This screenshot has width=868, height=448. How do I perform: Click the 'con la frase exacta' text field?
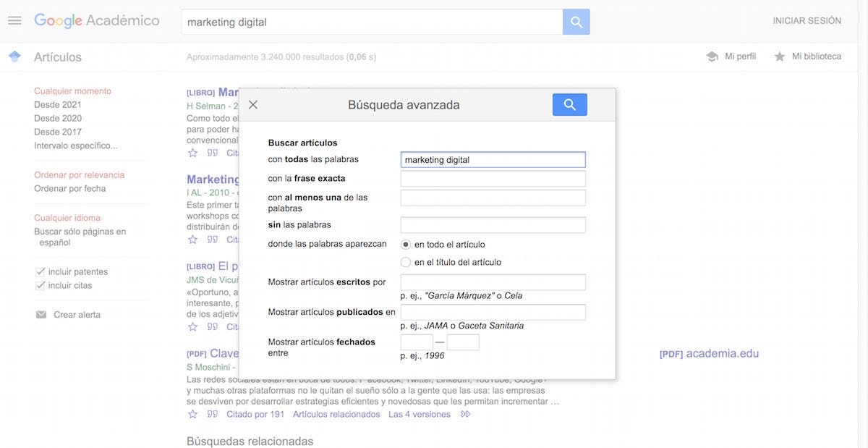pyautogui.click(x=493, y=179)
